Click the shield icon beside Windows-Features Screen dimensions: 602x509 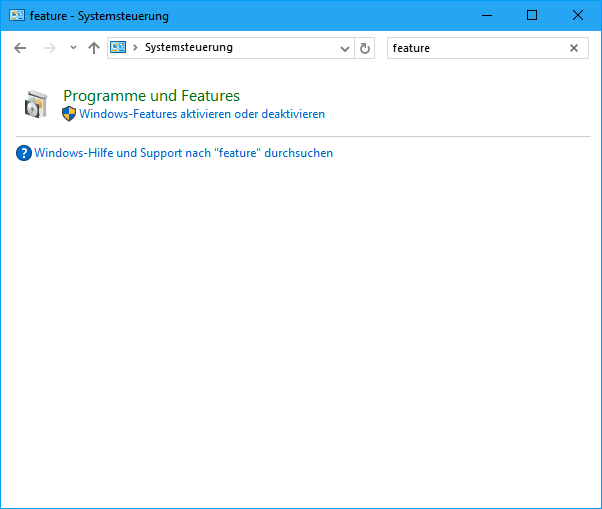69,114
